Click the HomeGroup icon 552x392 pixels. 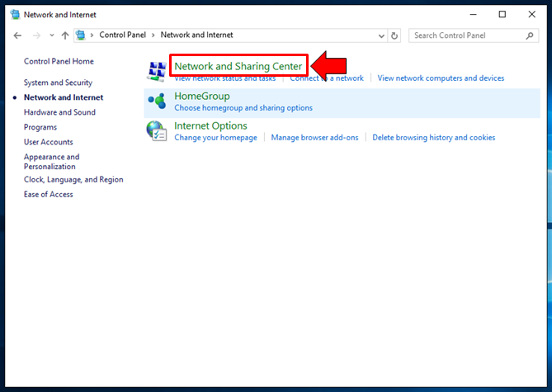[156, 101]
